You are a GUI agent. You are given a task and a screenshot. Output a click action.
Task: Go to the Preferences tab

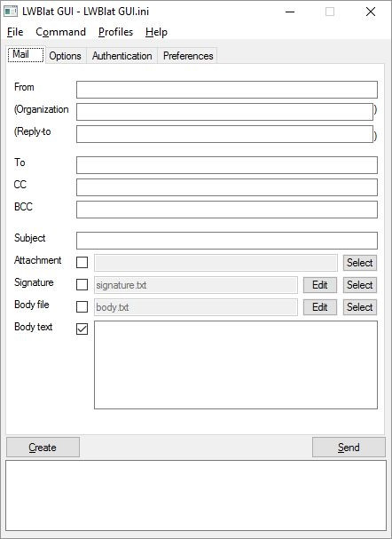click(188, 56)
